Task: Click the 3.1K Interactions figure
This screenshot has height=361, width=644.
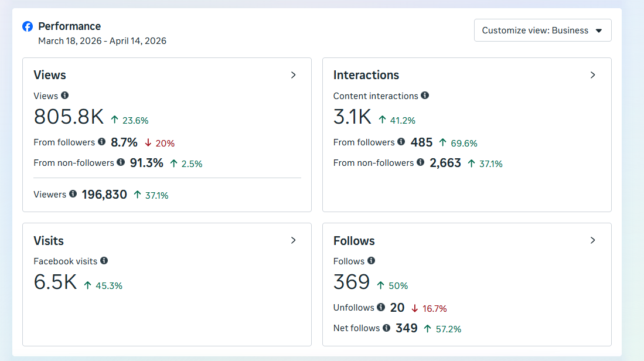Action: [352, 117]
